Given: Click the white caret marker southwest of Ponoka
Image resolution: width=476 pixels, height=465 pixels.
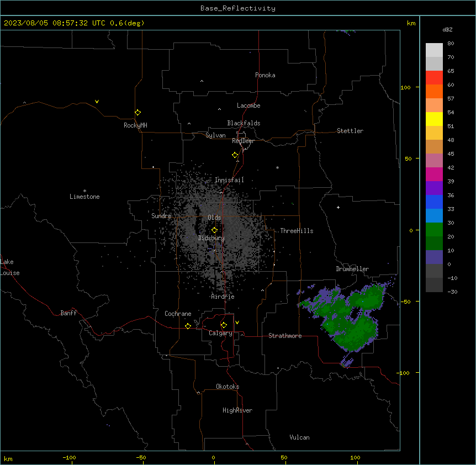Looking at the screenshot, I should point(202,81).
